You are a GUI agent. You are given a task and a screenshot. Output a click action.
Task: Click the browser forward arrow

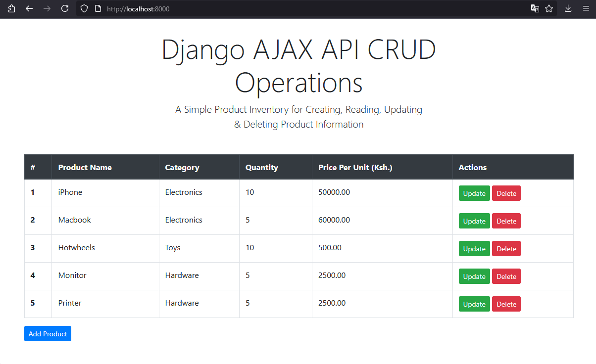click(47, 8)
